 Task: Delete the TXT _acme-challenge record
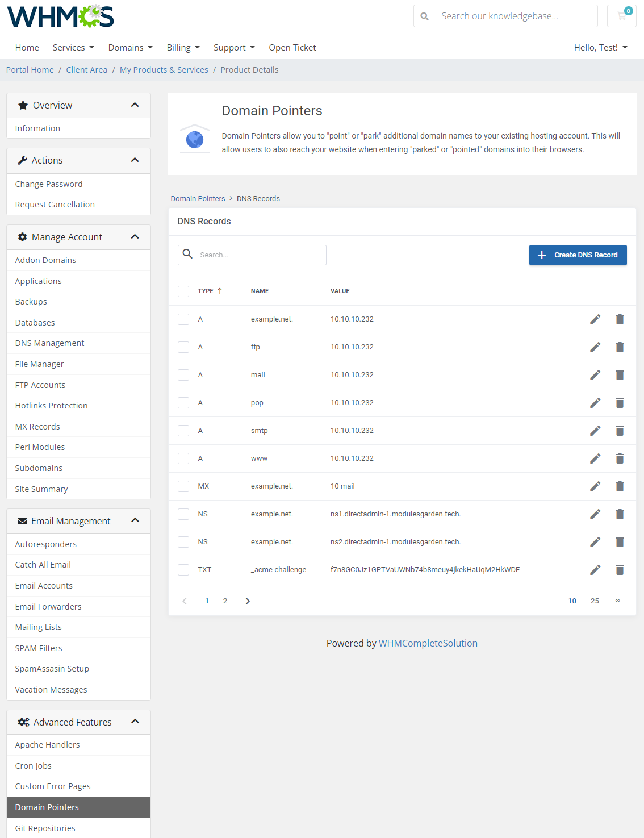point(620,569)
